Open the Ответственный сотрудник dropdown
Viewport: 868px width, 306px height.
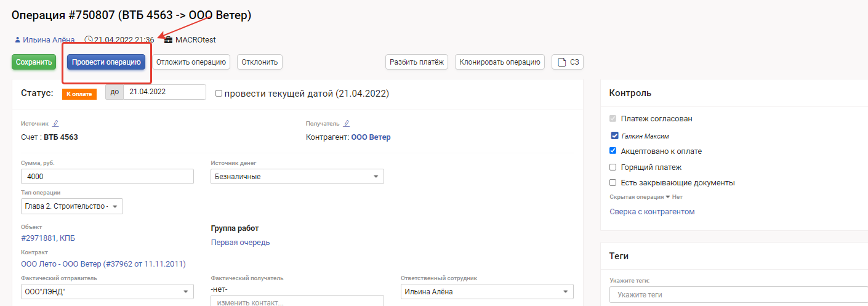[486, 292]
